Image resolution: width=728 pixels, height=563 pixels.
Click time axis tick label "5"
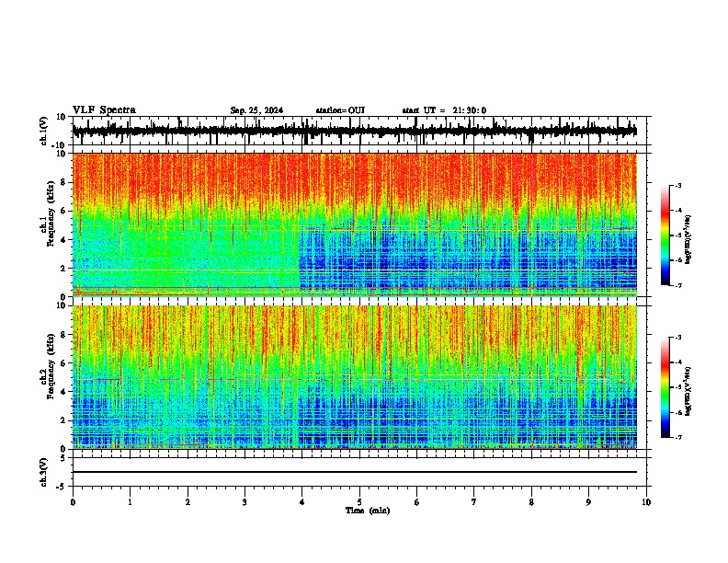click(359, 502)
